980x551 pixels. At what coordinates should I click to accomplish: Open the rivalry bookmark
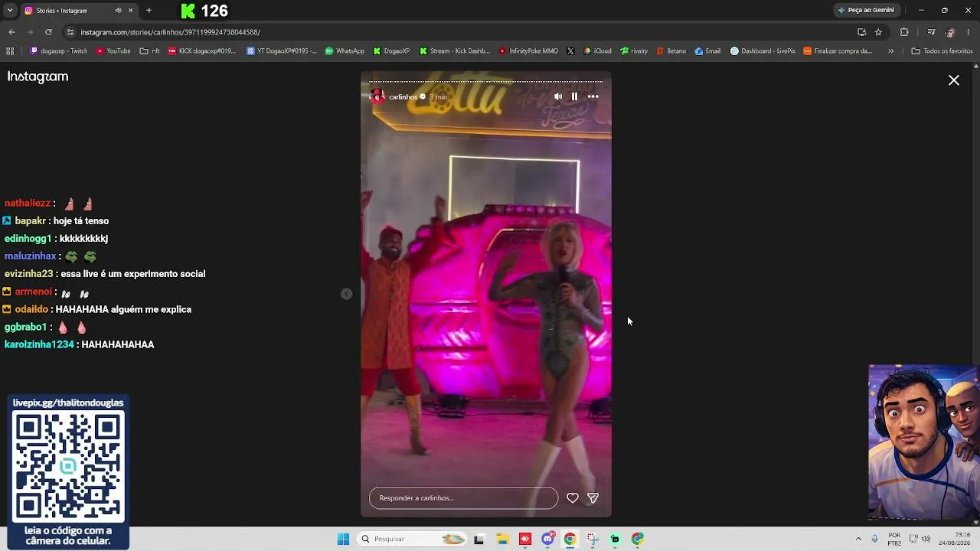(x=634, y=51)
